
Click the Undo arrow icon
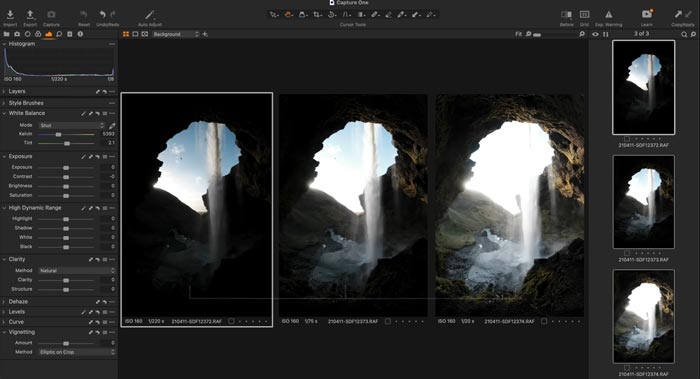click(103, 15)
